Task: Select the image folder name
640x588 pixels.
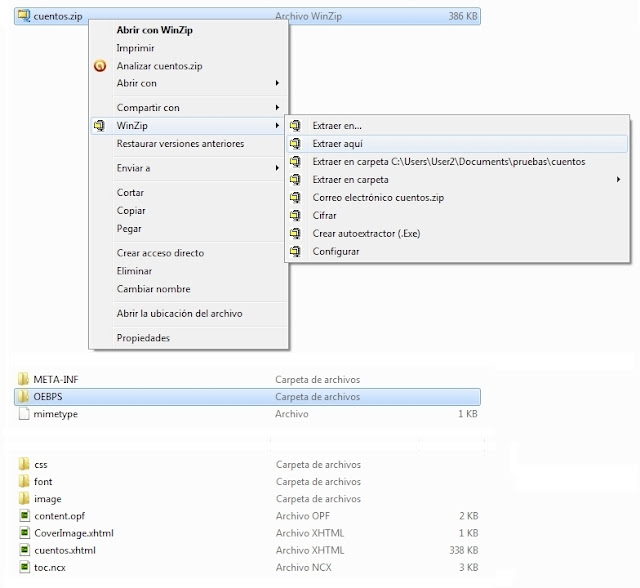Action: pyautogui.click(x=48, y=499)
